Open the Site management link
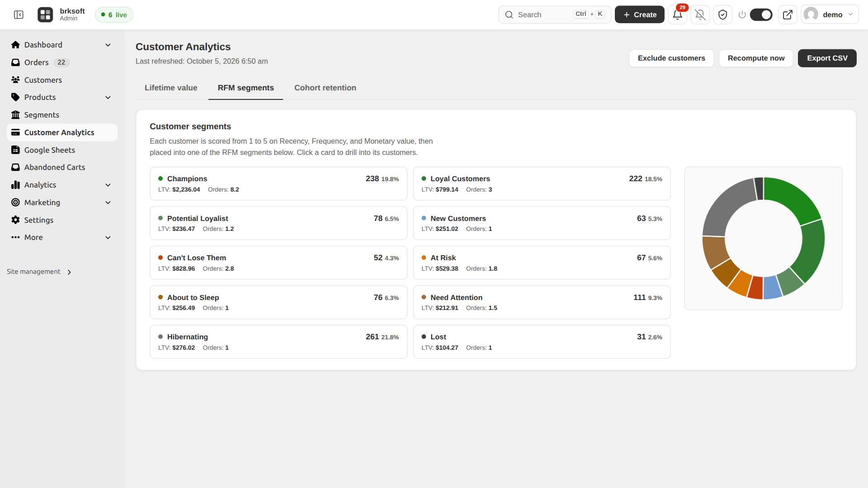Screen dimensions: 868x488 point(39,272)
